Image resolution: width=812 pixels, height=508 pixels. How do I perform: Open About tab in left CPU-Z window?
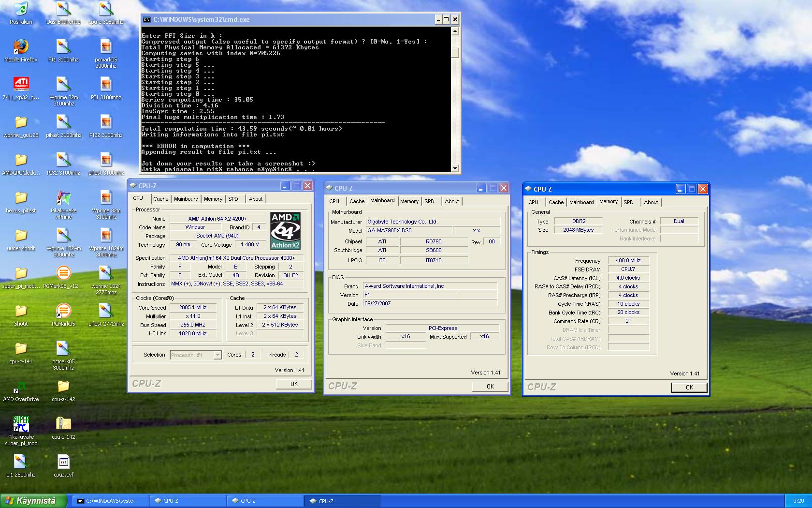click(256, 199)
